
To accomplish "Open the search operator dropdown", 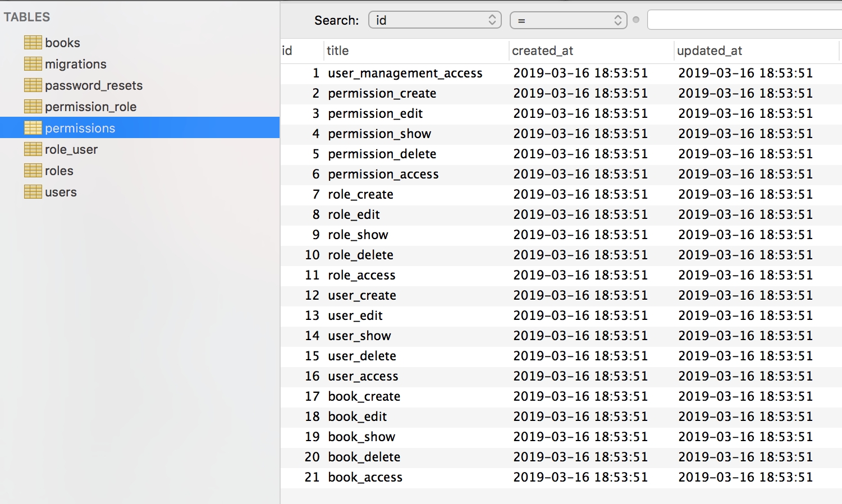I will click(x=568, y=20).
